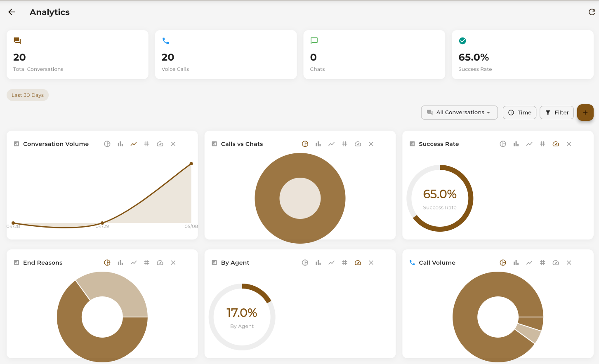Switch End Reasons to line chart
The height and width of the screenshot is (364, 599).
(134, 263)
